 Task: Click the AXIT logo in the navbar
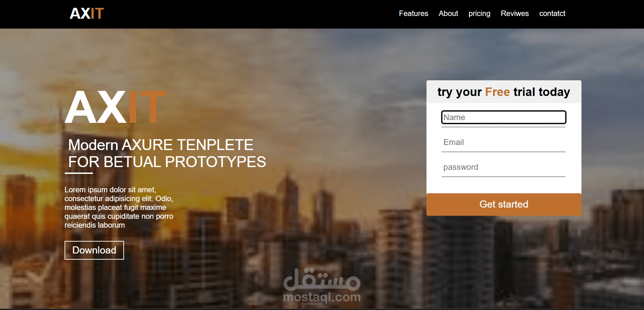87,14
